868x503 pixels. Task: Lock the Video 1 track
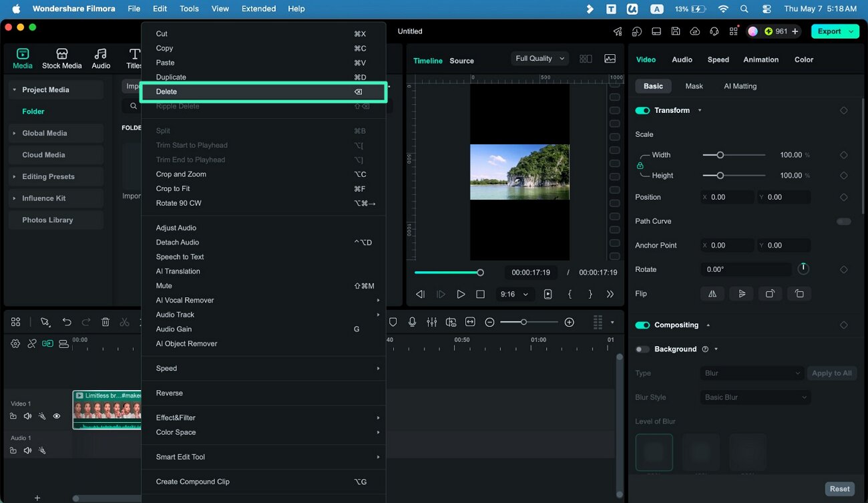(x=13, y=416)
